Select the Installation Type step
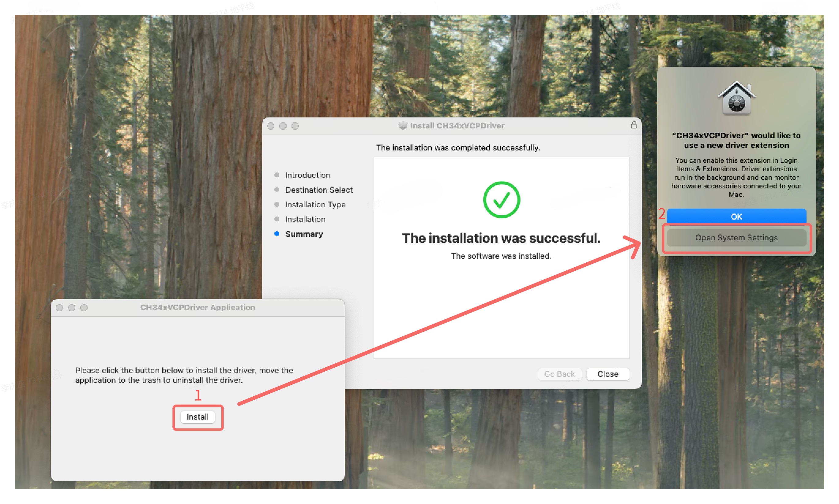The image size is (839, 504). tap(315, 205)
